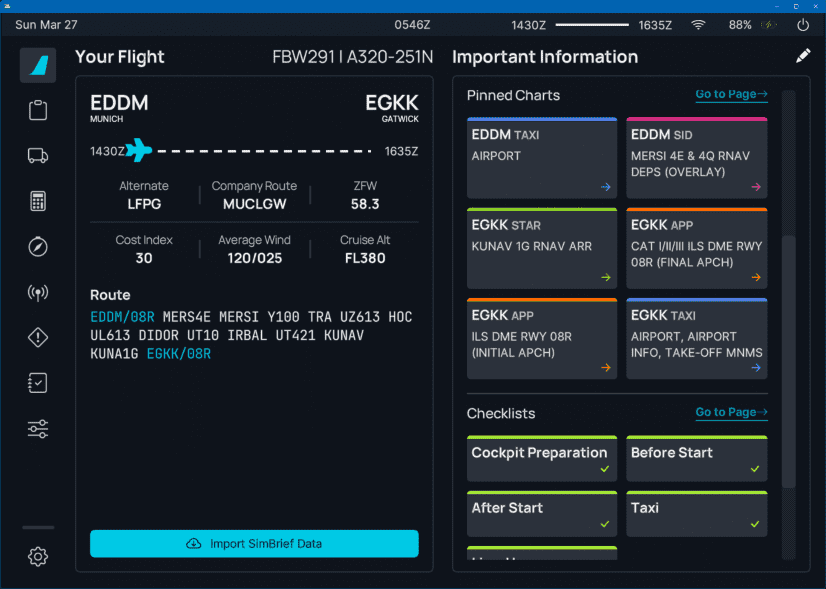826x589 pixels.
Task: Select the Before Start checklist
Action: point(696,459)
